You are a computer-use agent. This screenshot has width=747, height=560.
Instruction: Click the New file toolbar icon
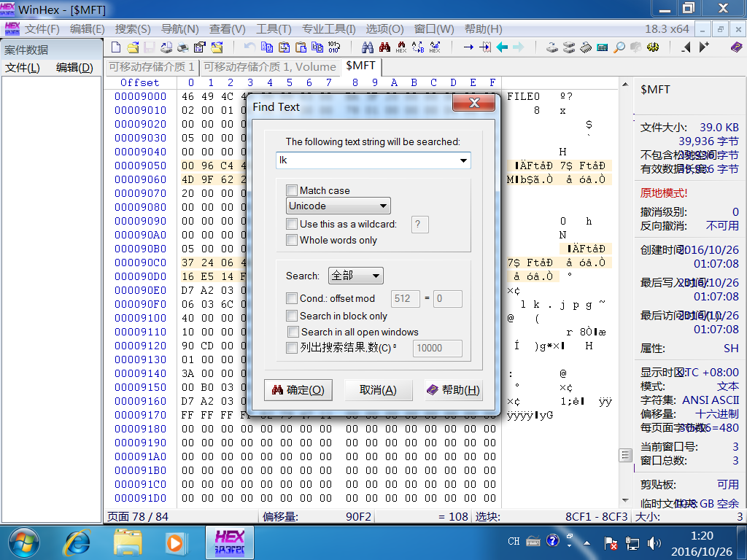[x=116, y=47]
